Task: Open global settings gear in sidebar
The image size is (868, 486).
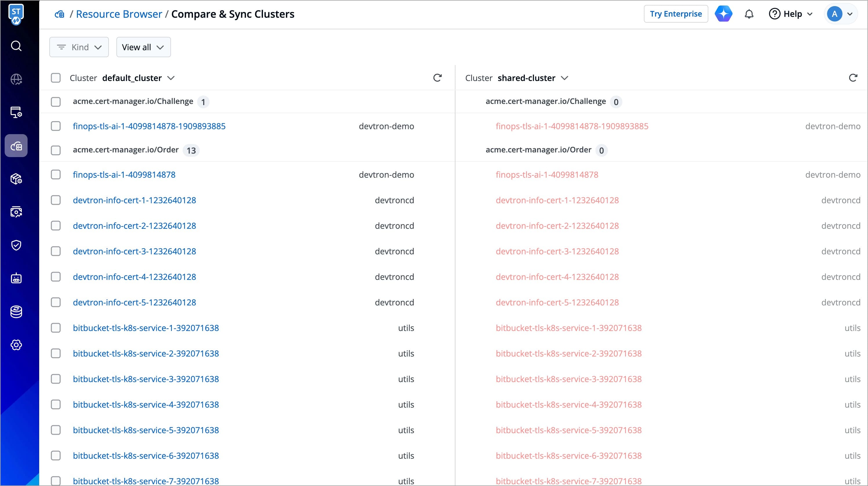Action: click(16, 345)
